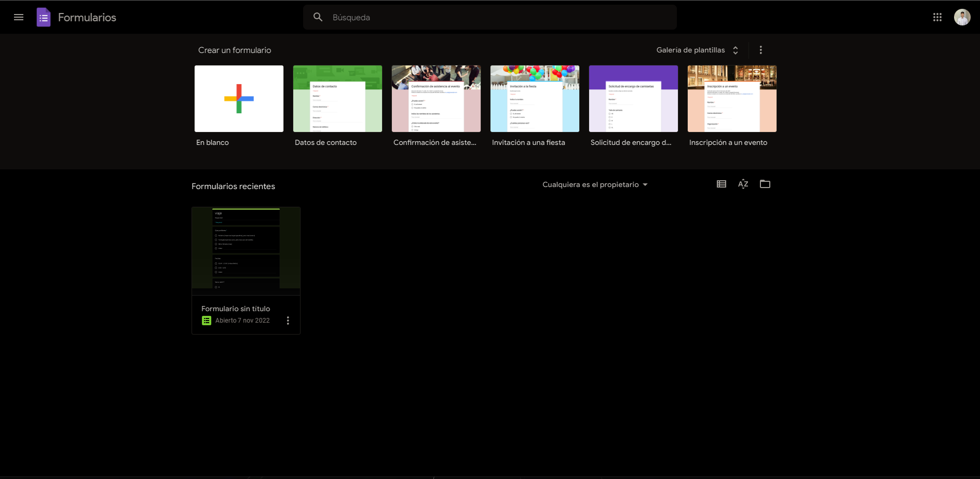
Task: Open options menu of Formulario sin titulo
Action: tap(288, 321)
